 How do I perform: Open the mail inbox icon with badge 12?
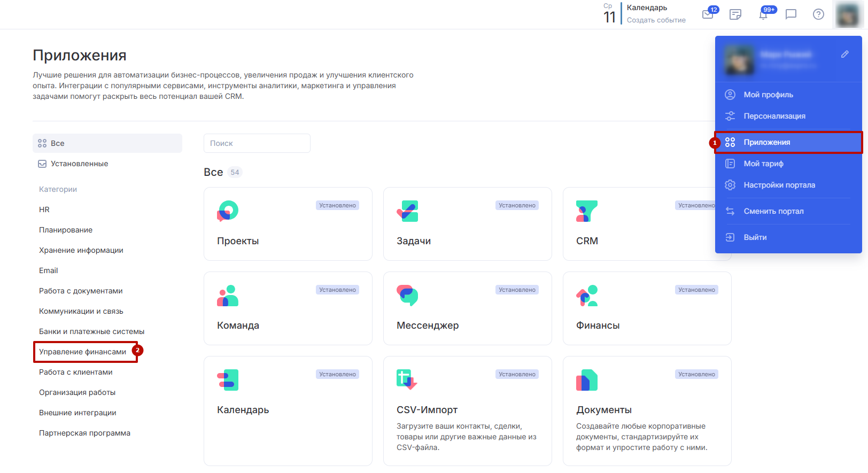tap(708, 14)
